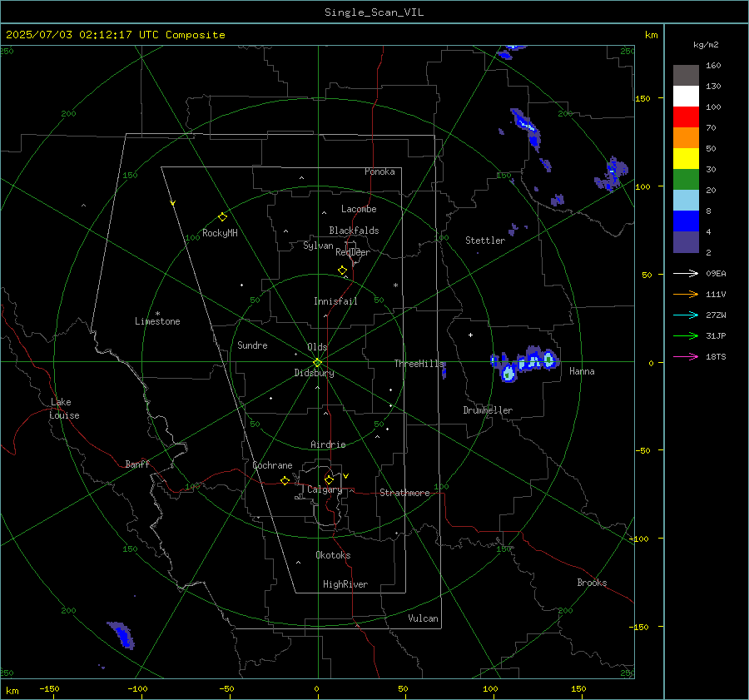Select the green 31JP arrow in legend
The width and height of the screenshot is (749, 700).
[686, 336]
